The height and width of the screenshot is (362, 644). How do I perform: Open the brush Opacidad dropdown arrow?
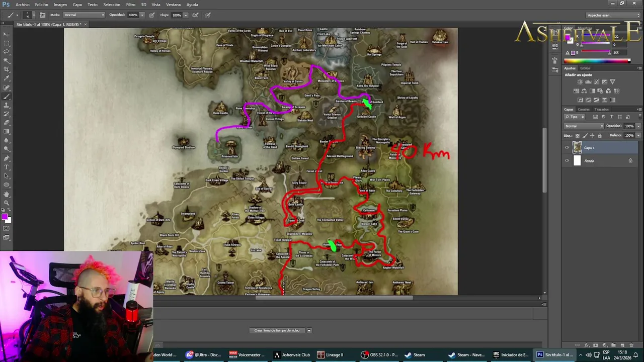pos(142,15)
